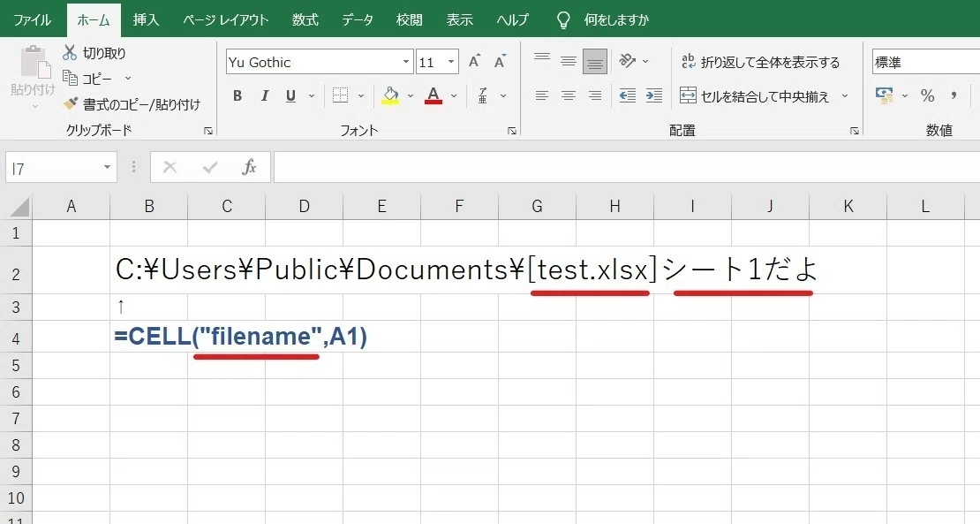This screenshot has width=980, height=524.
Task: Click the Insert Function fx button
Action: coord(249,168)
